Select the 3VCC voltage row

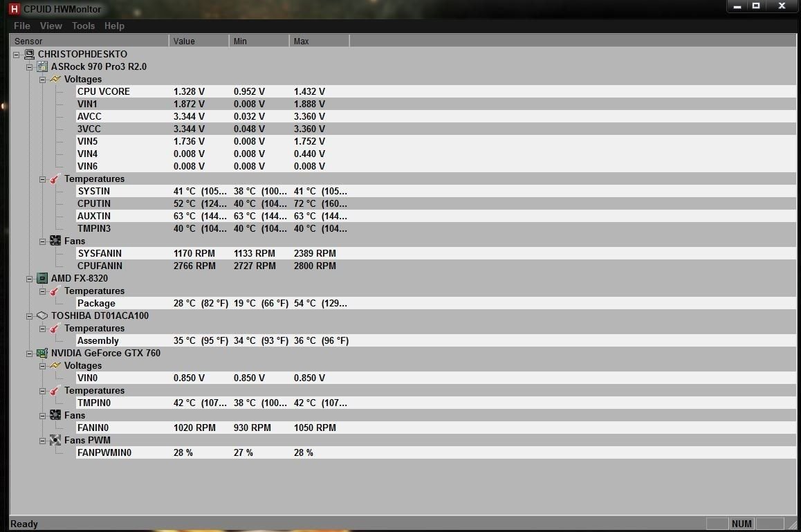[x=436, y=129]
